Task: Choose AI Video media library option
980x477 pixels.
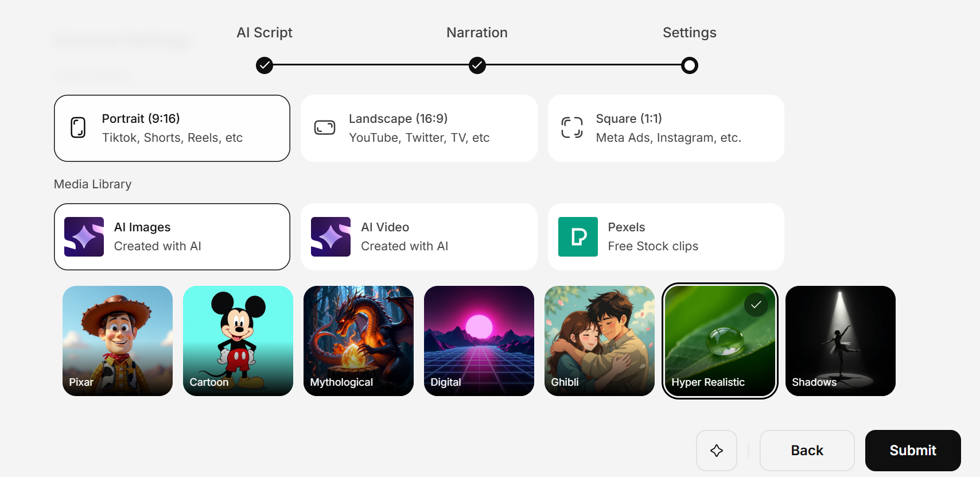Action: pos(419,236)
